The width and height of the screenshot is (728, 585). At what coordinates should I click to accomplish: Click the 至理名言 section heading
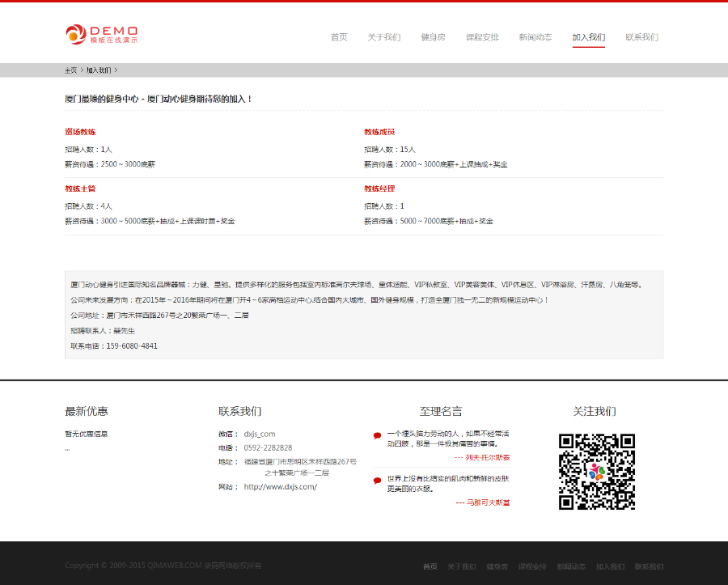pyautogui.click(x=441, y=411)
